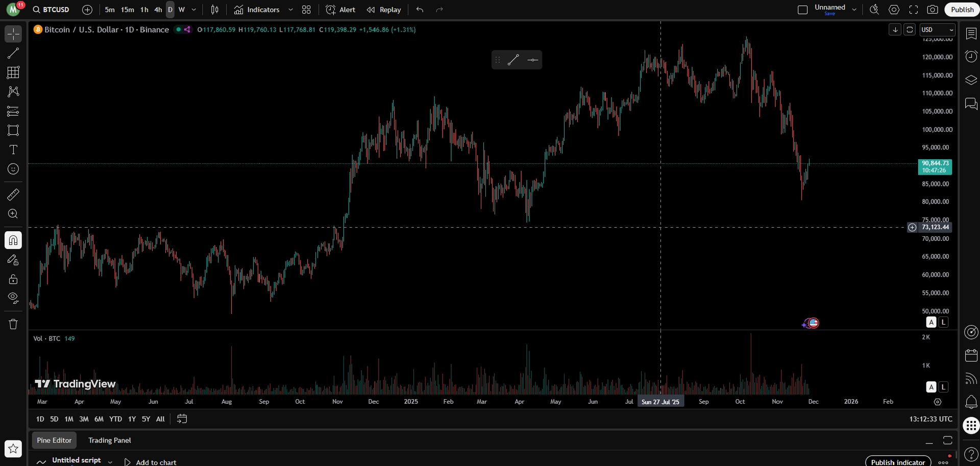
Task: Expand the Untitled script dropdown
Action: [x=110, y=462]
